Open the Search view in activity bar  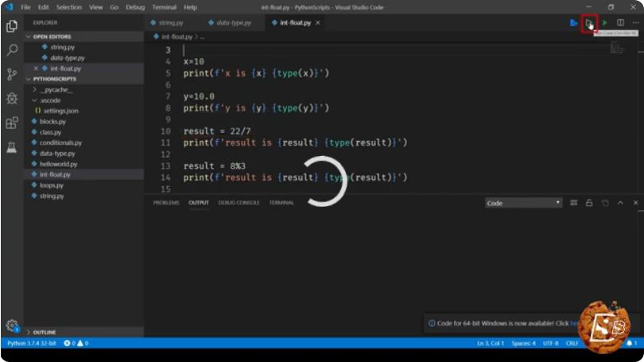tap(12, 50)
